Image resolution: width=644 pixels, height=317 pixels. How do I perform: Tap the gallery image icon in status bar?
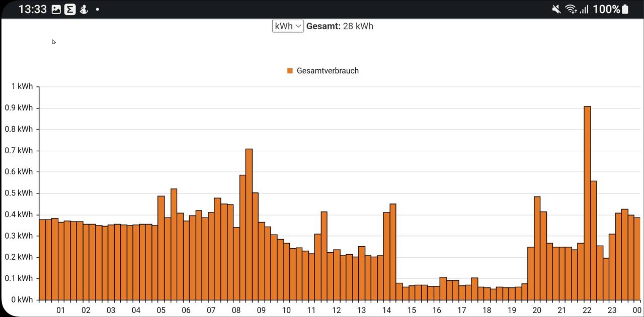click(56, 9)
